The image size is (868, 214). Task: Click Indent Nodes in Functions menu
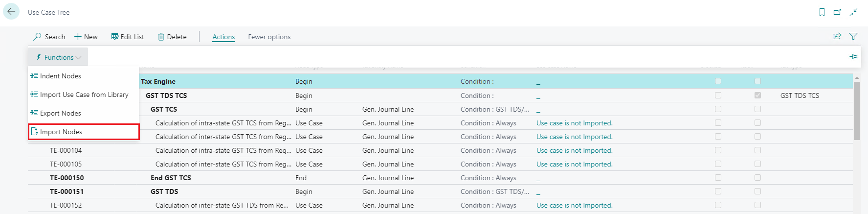point(61,76)
